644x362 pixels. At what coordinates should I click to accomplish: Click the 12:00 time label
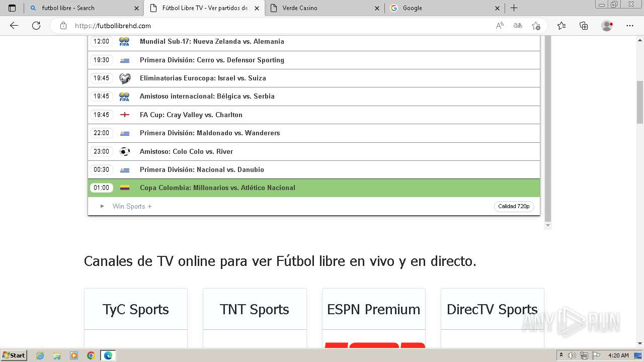pos(101,41)
